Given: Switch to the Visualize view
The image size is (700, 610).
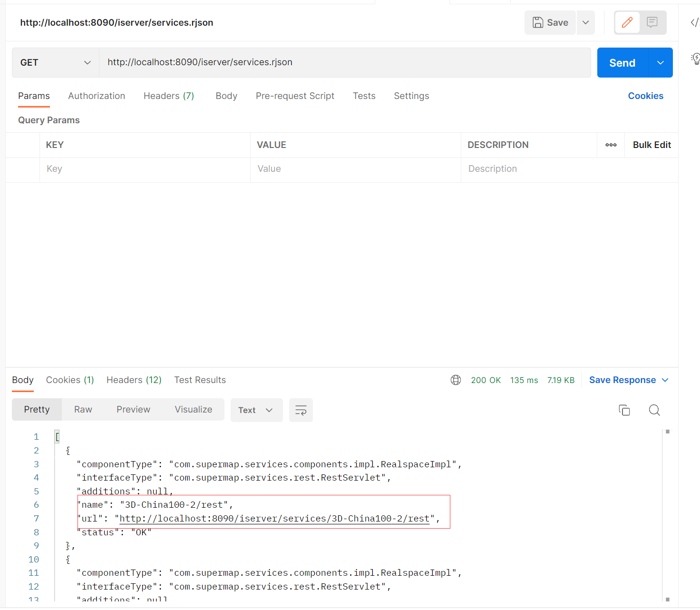Looking at the screenshot, I should pyautogui.click(x=194, y=410).
